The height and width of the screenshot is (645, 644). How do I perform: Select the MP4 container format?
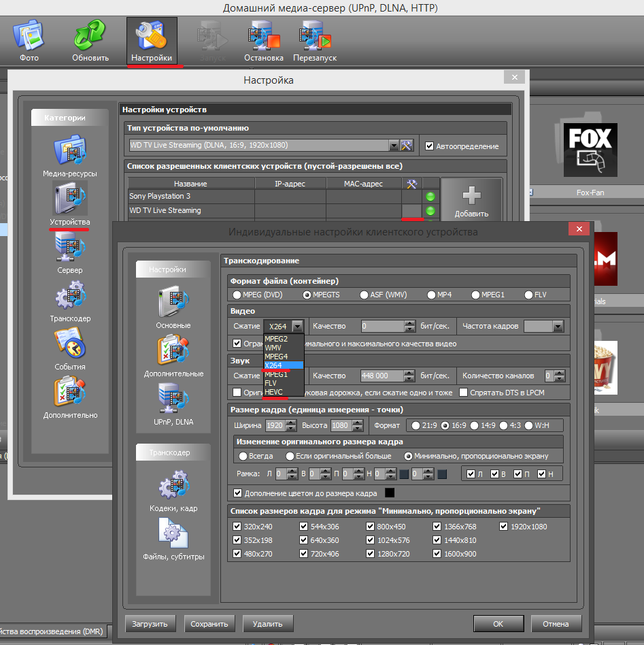click(x=432, y=295)
